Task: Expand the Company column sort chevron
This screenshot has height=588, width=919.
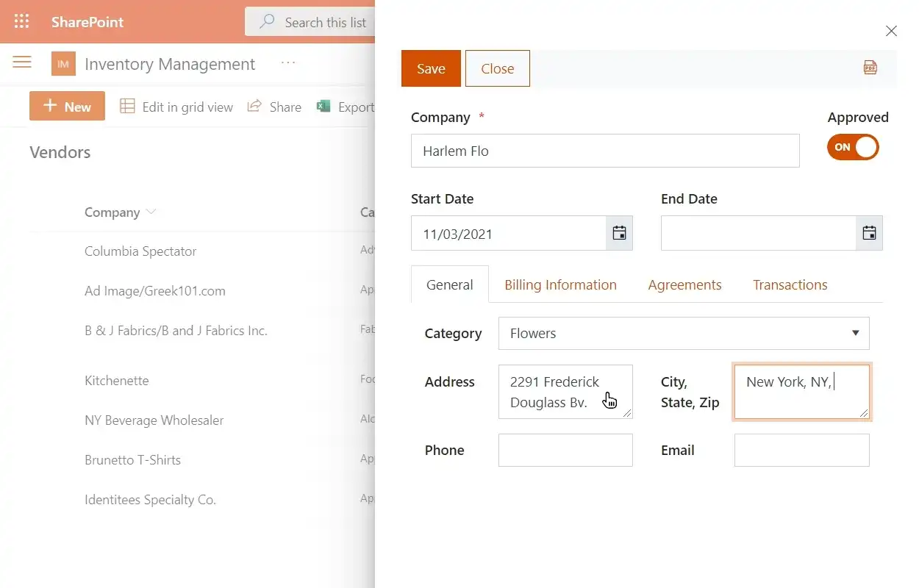Action: (151, 212)
